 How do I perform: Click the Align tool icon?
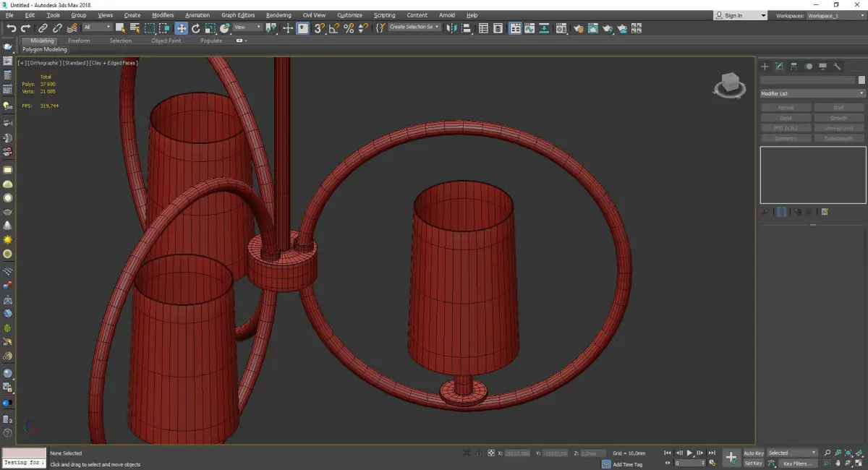click(467, 28)
